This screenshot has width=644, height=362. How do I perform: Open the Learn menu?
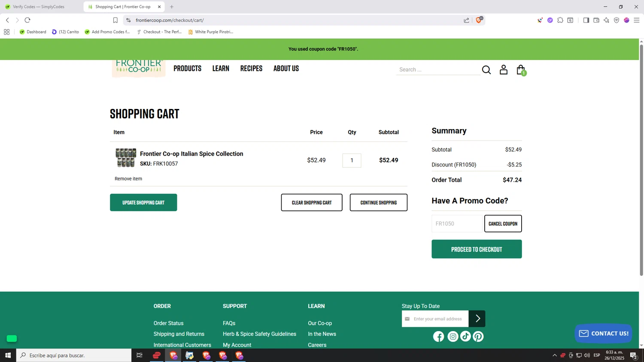pos(221,69)
